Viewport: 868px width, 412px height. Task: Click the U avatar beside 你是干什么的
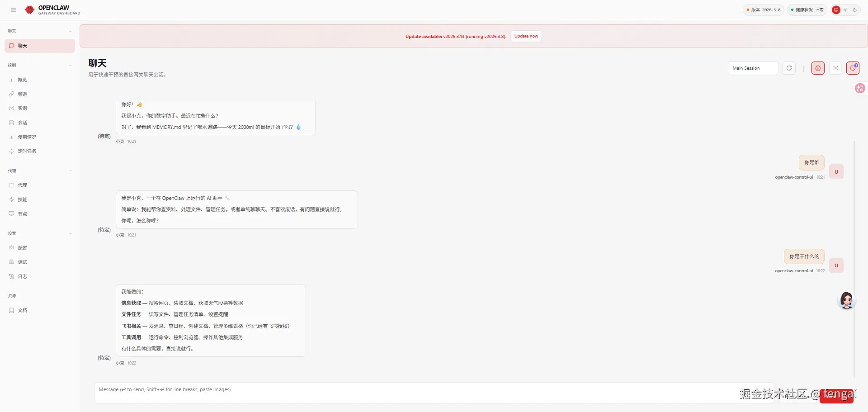[x=836, y=265]
